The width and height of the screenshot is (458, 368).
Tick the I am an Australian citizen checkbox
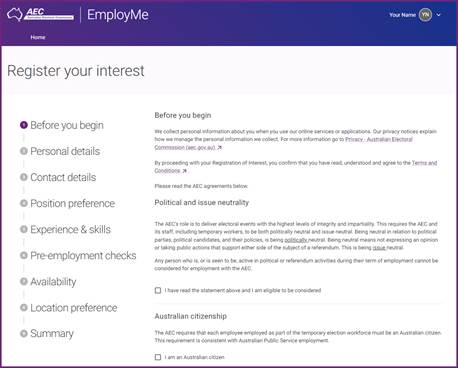pos(158,357)
